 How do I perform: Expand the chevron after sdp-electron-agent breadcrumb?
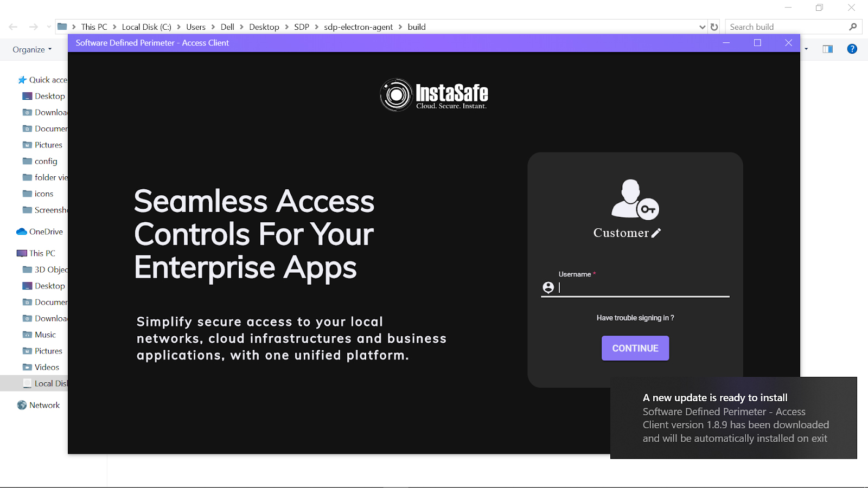pyautogui.click(x=400, y=27)
